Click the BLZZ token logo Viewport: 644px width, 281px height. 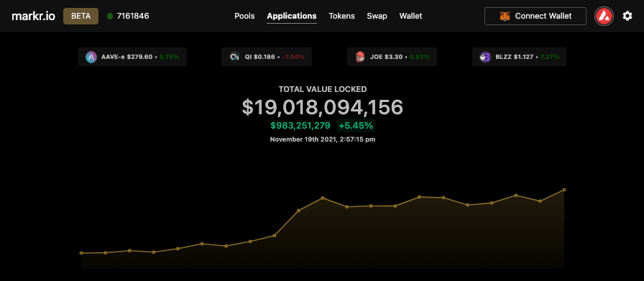[485, 57]
